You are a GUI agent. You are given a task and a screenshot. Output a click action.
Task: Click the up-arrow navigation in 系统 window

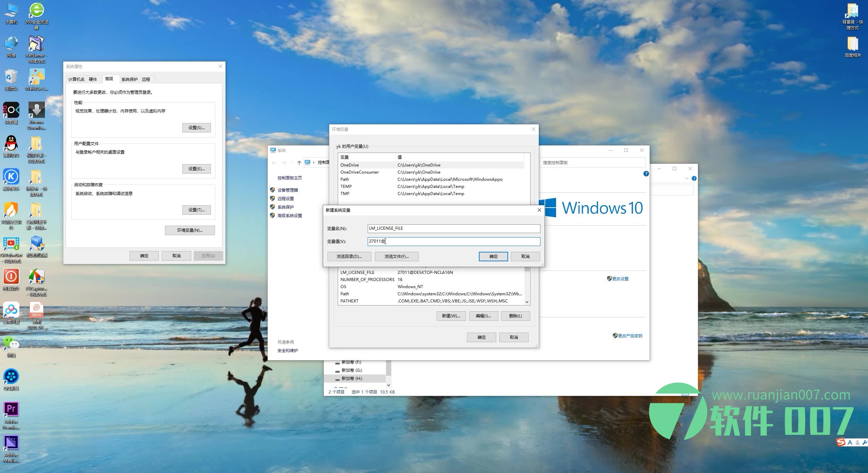[x=299, y=163]
